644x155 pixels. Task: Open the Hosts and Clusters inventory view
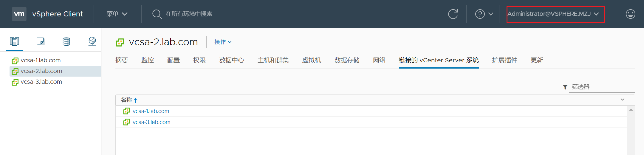click(14, 41)
